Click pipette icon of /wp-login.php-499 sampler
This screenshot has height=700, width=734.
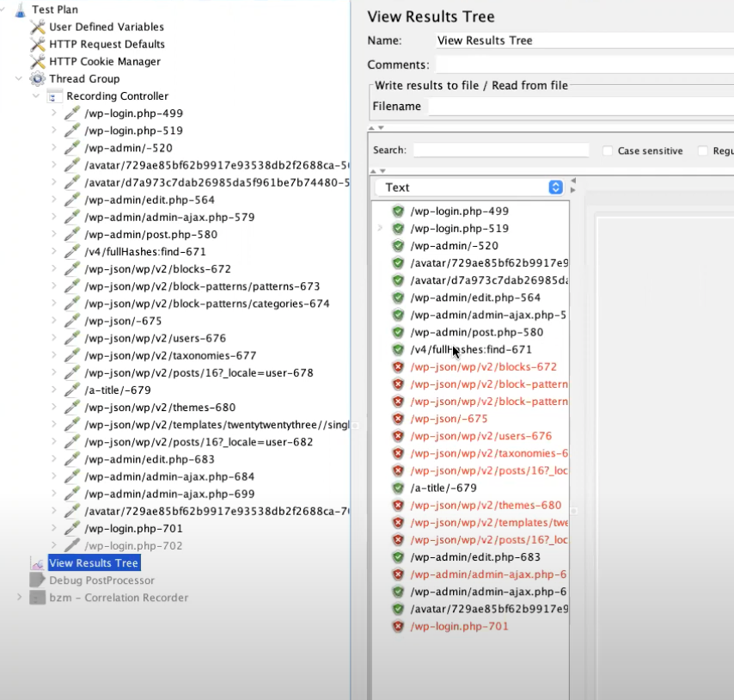click(71, 114)
